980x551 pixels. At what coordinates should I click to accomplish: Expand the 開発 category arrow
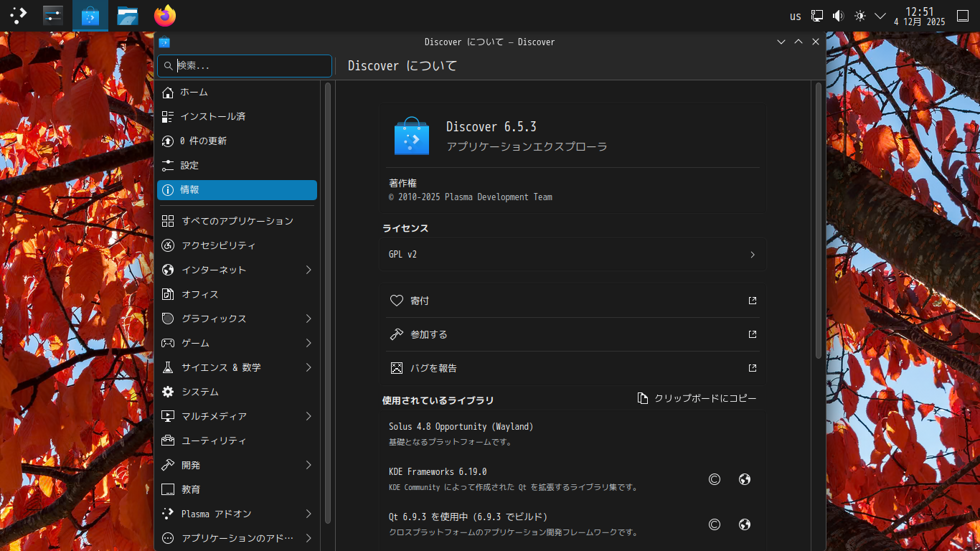click(308, 465)
